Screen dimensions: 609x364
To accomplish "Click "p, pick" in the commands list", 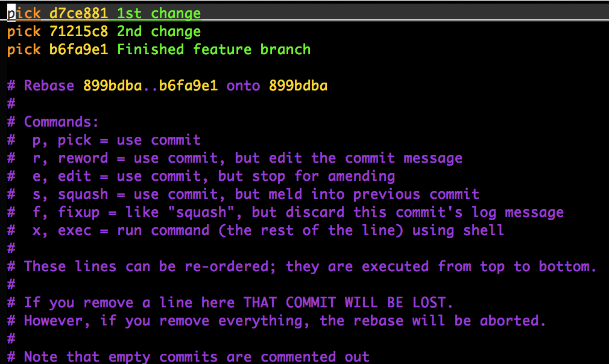I will pyautogui.click(x=62, y=140).
